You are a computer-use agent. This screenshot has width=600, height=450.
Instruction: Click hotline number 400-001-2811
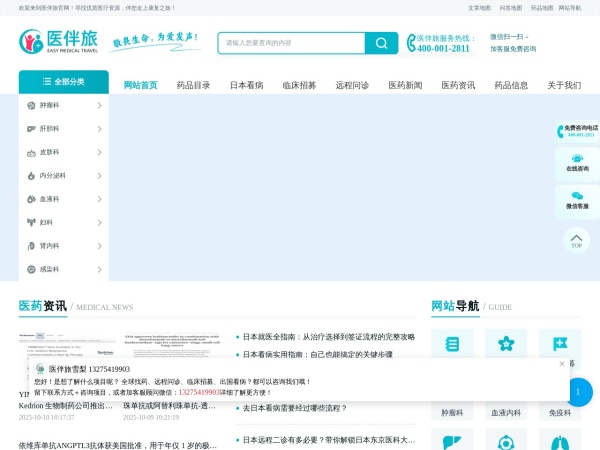[443, 49]
